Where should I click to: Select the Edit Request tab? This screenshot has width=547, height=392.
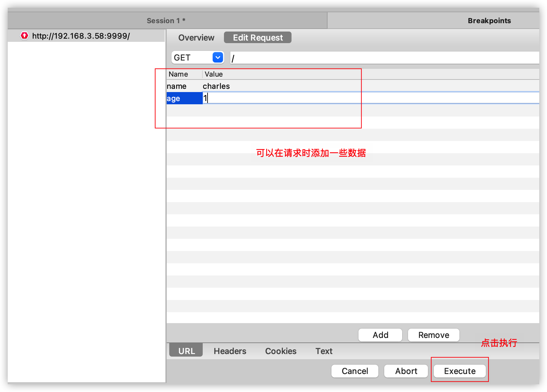coord(257,37)
